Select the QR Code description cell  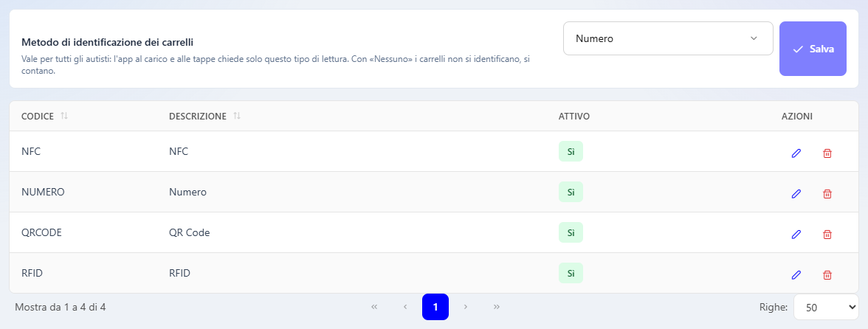pyautogui.click(x=189, y=233)
